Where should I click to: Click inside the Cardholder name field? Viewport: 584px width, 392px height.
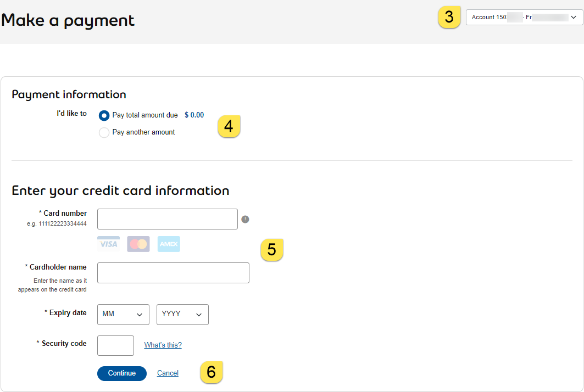point(173,272)
